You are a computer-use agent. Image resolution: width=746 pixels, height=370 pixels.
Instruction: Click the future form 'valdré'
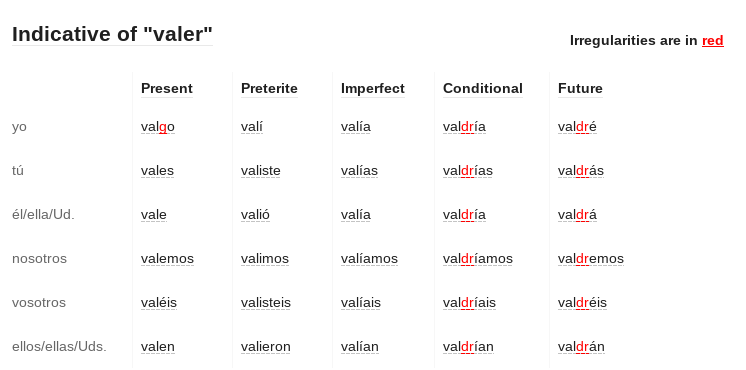point(578,127)
